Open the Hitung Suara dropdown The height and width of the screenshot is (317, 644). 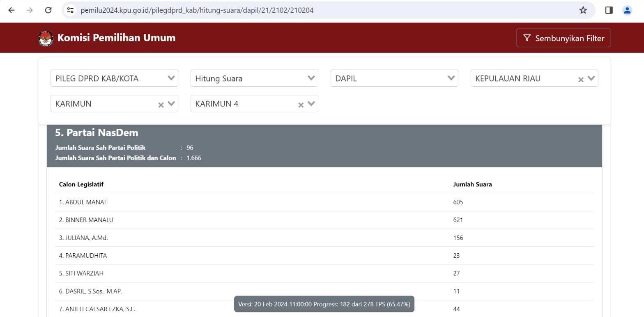(311, 78)
